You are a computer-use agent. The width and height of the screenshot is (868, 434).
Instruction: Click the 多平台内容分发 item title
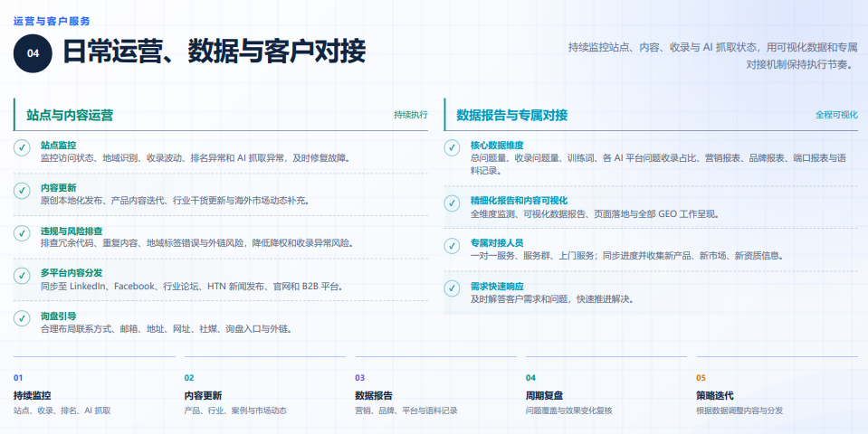72,273
